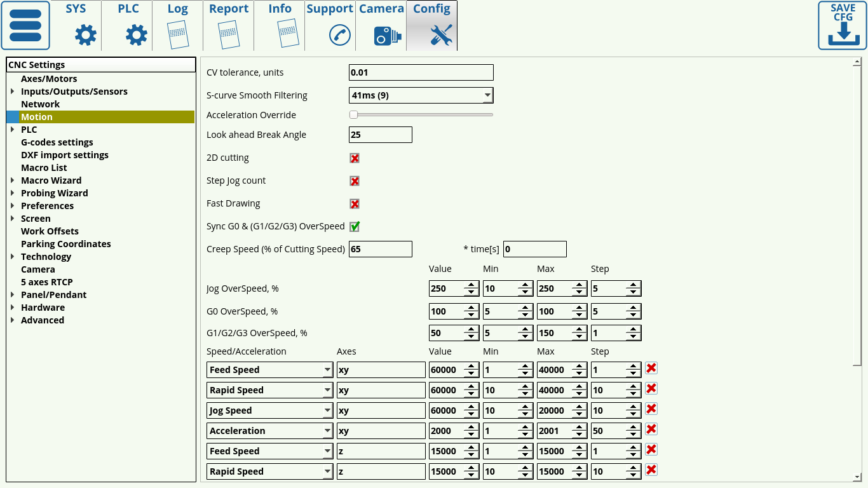Viewport: 868px width, 488px height.
Task: Open the main hamburger menu
Action: 25,25
